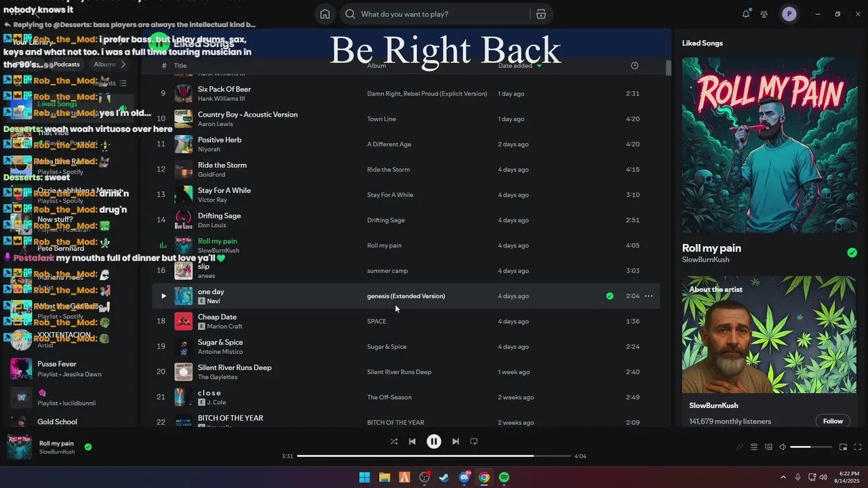Sort by Duration clock icon column
Viewport: 868px width, 488px height.
635,66
